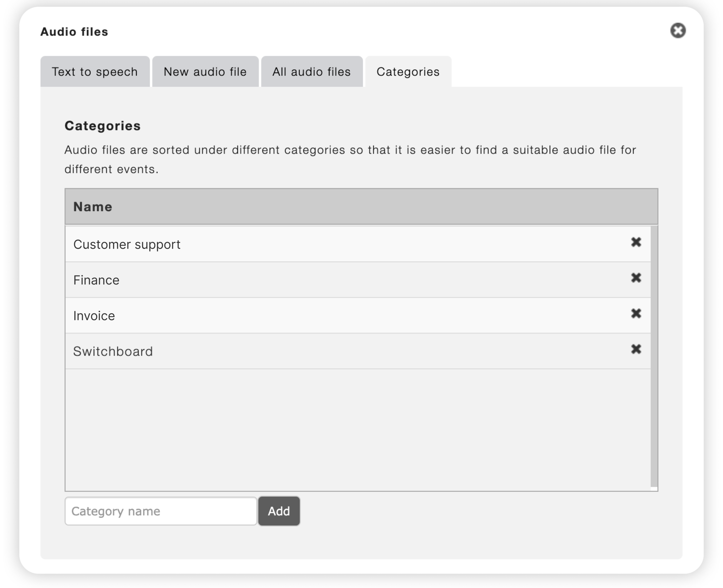This screenshot has height=588, width=723.
Task: Click the bold Categories section heading
Action: tap(103, 126)
